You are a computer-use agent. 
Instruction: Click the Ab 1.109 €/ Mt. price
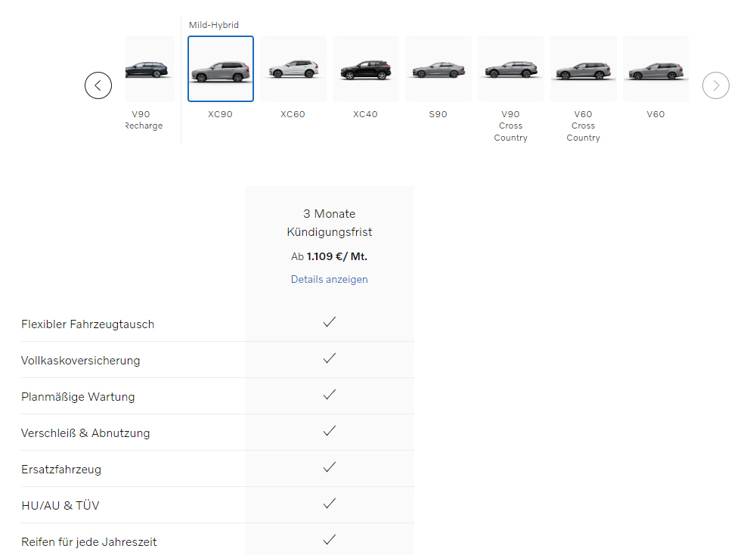pos(330,256)
